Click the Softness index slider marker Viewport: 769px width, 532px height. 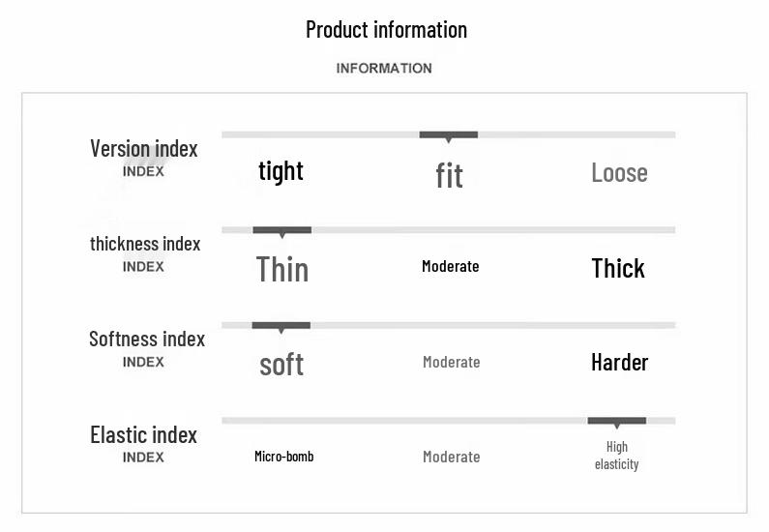(281, 326)
